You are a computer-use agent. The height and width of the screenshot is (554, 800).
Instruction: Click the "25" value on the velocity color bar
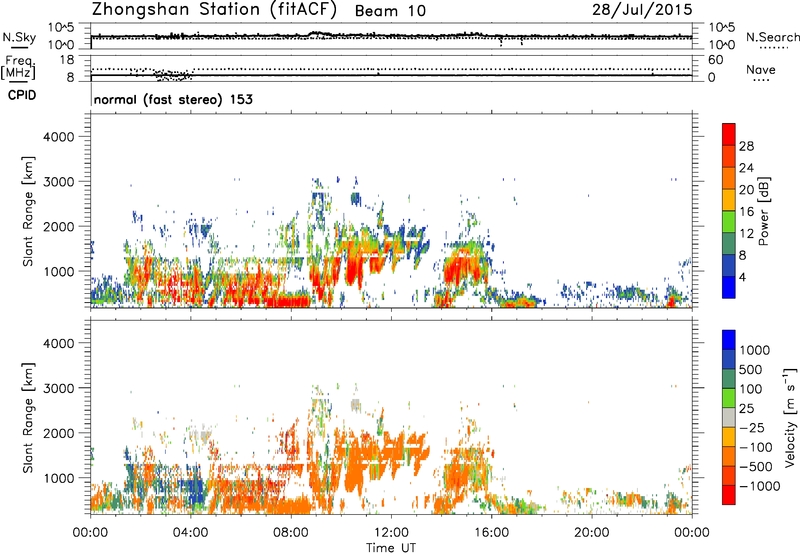(x=747, y=409)
